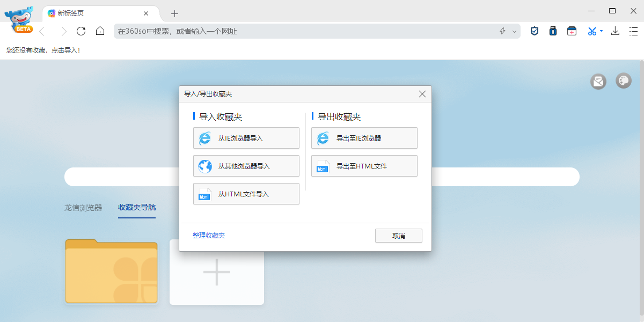
Task: Switch to the 龙信浏览器 tab
Action: [83, 208]
